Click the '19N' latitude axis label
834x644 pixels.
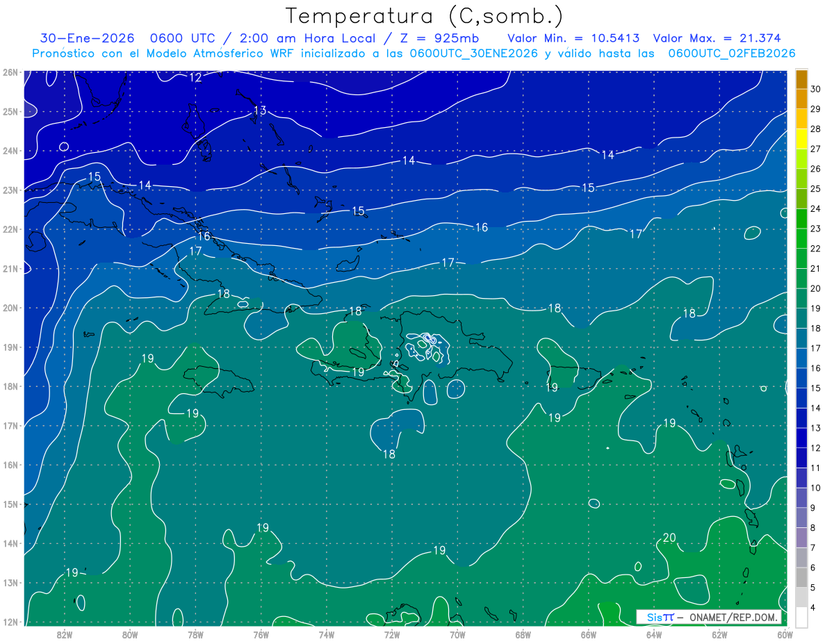tap(10, 347)
